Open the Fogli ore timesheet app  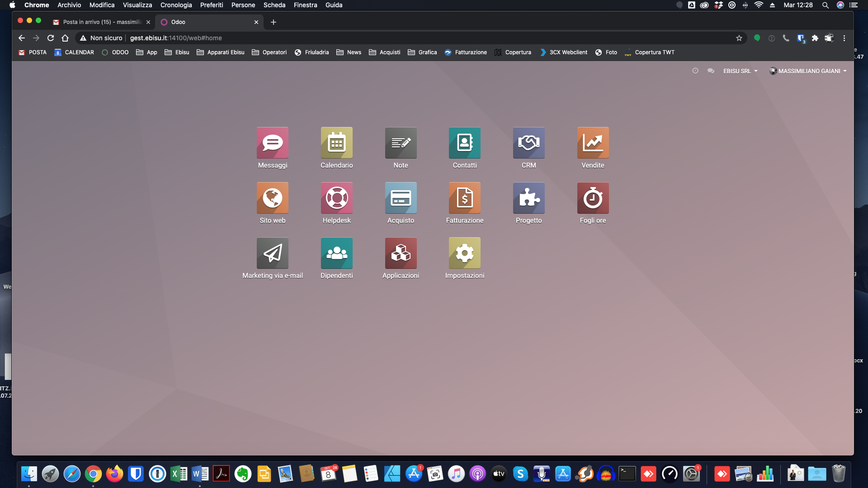(x=593, y=198)
